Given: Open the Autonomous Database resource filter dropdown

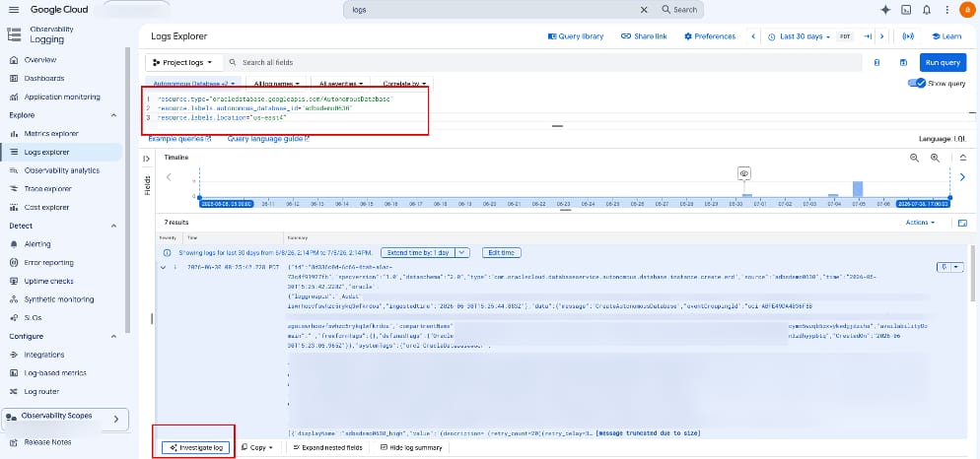Looking at the screenshot, I should click(193, 83).
